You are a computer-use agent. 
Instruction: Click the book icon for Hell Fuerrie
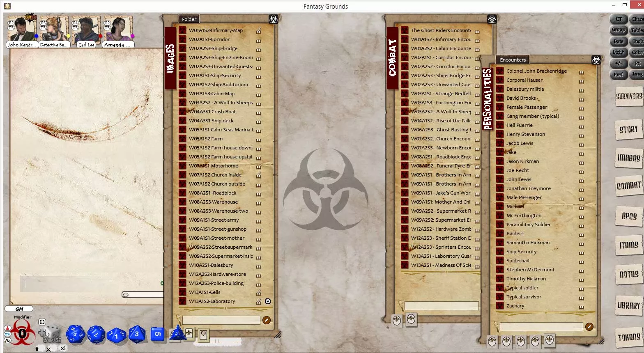click(x=581, y=126)
